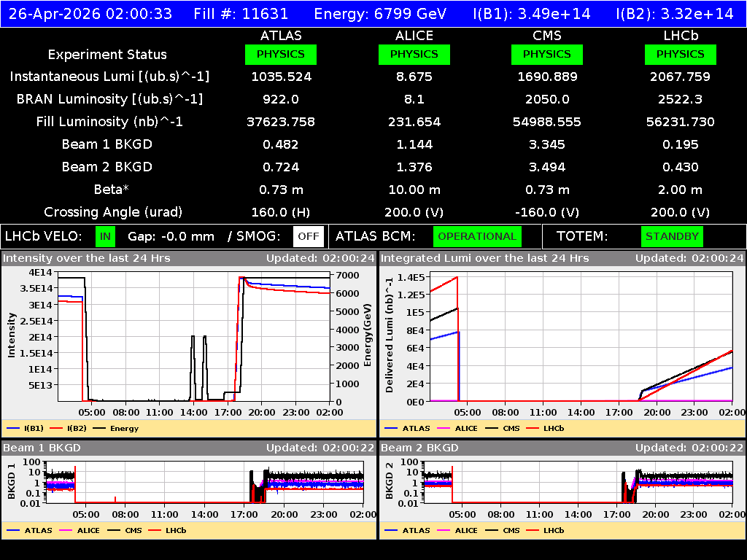Select LHCb fill luminosity 56231.730
This screenshot has width=747, height=560.
(x=681, y=122)
